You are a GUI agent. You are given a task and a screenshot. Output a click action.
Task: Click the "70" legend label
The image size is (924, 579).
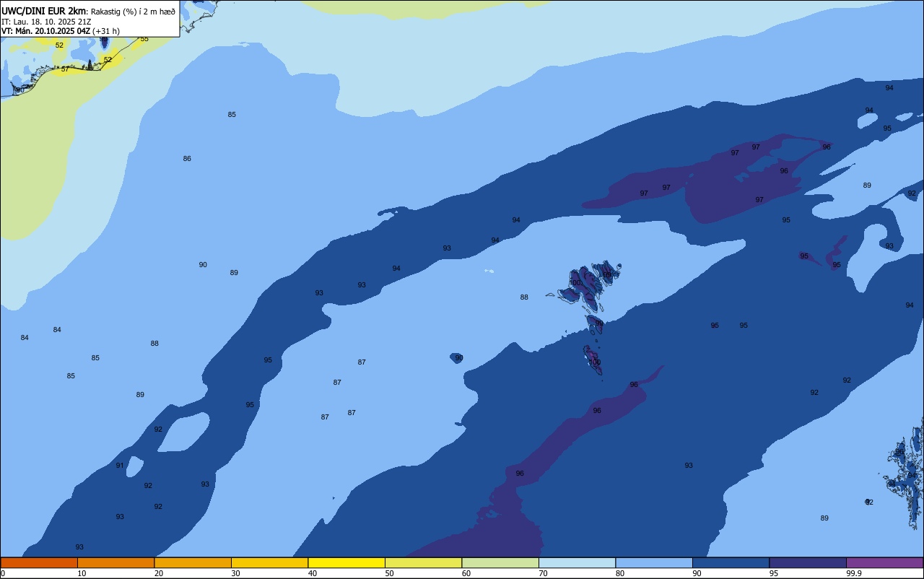pos(543,573)
